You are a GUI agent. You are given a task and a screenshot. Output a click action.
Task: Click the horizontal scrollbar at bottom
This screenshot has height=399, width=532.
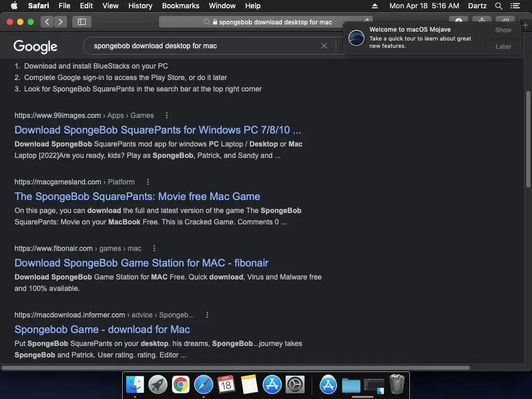(x=236, y=368)
